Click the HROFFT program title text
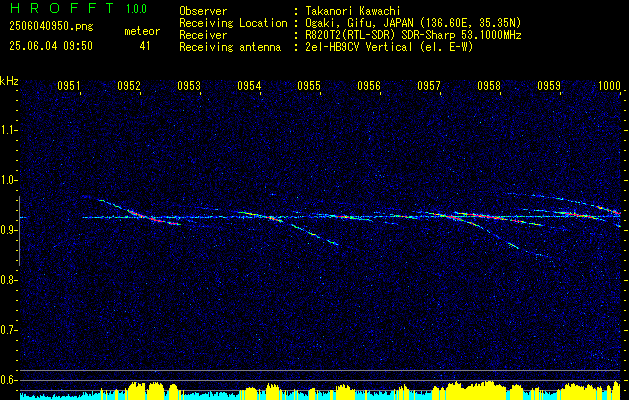Viewport: 629px width, 400px height. tap(61, 8)
